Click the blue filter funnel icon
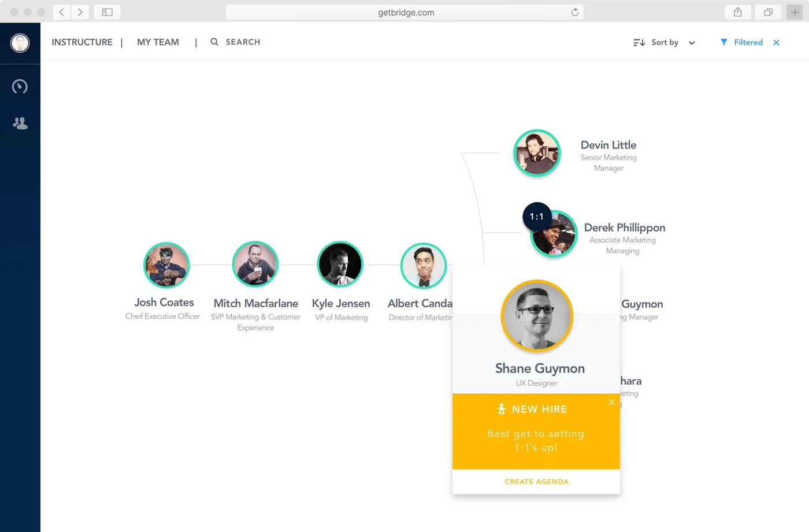809x532 pixels. click(723, 42)
